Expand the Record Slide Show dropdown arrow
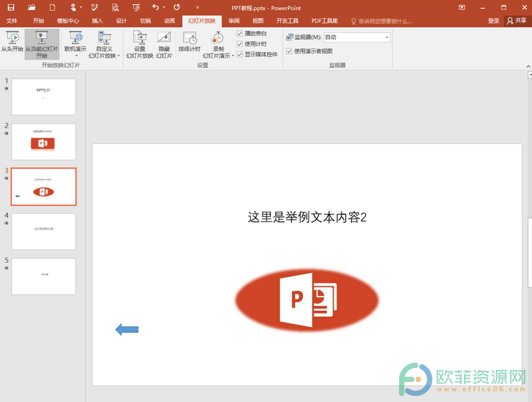The width and height of the screenshot is (532, 402). 233,56
